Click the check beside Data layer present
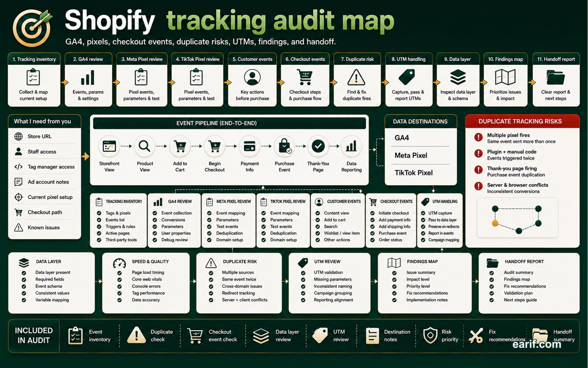This screenshot has height=368, width=588. click(x=24, y=273)
